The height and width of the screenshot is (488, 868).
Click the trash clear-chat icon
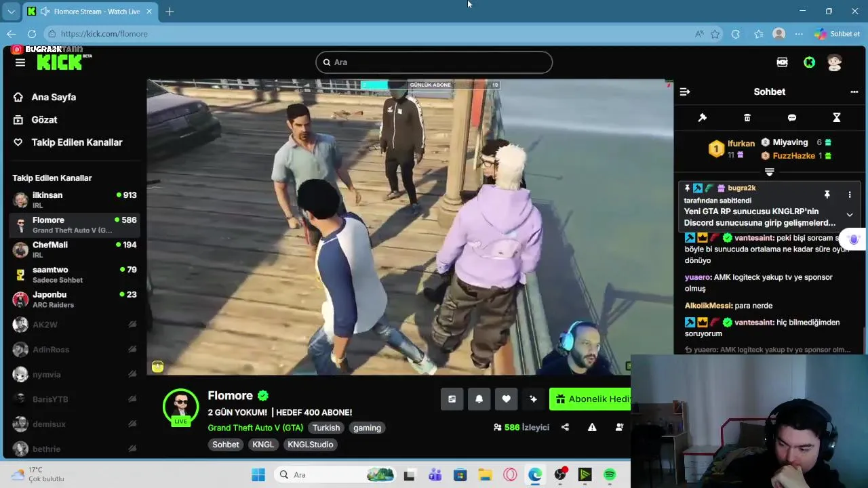point(747,117)
